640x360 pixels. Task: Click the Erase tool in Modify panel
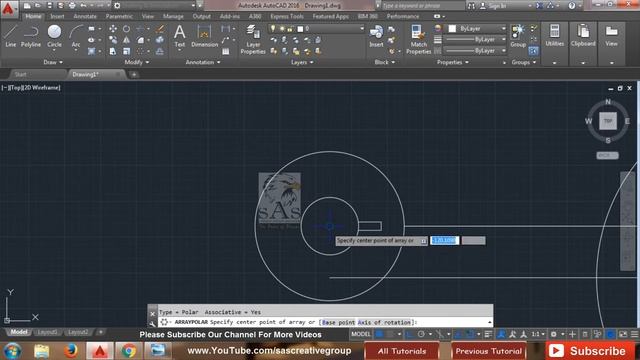pos(160,29)
